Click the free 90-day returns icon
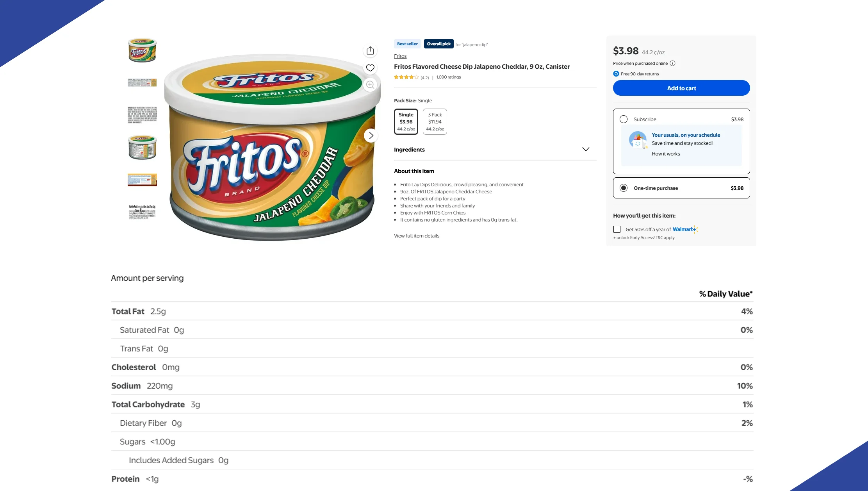Viewport: 868px width, 491px height. (x=616, y=74)
